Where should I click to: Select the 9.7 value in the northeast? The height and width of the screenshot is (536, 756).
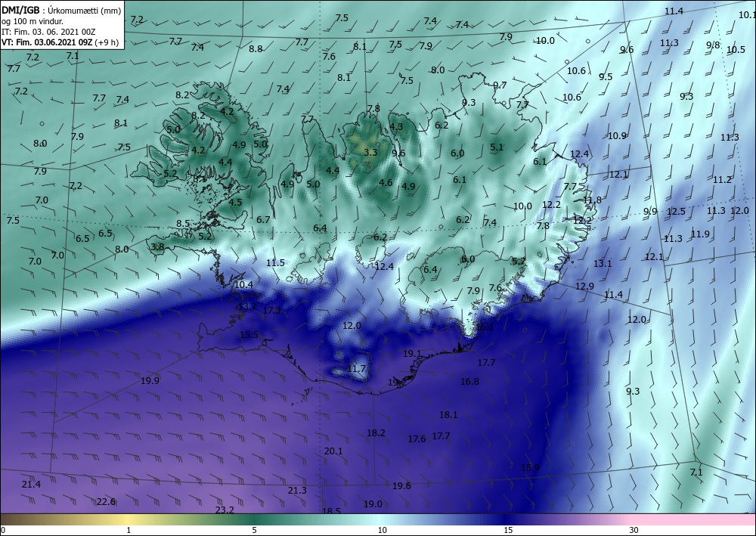pos(500,85)
